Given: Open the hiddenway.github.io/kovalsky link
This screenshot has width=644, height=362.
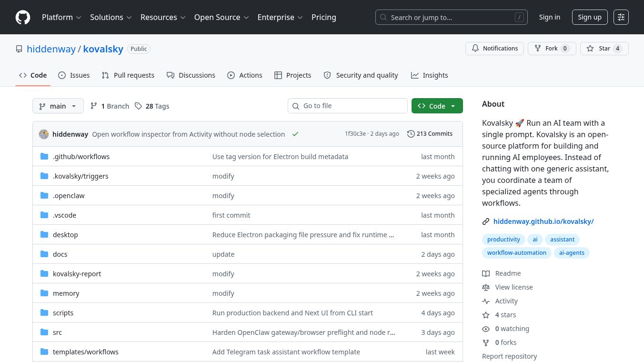Looking at the screenshot, I should 543,221.
